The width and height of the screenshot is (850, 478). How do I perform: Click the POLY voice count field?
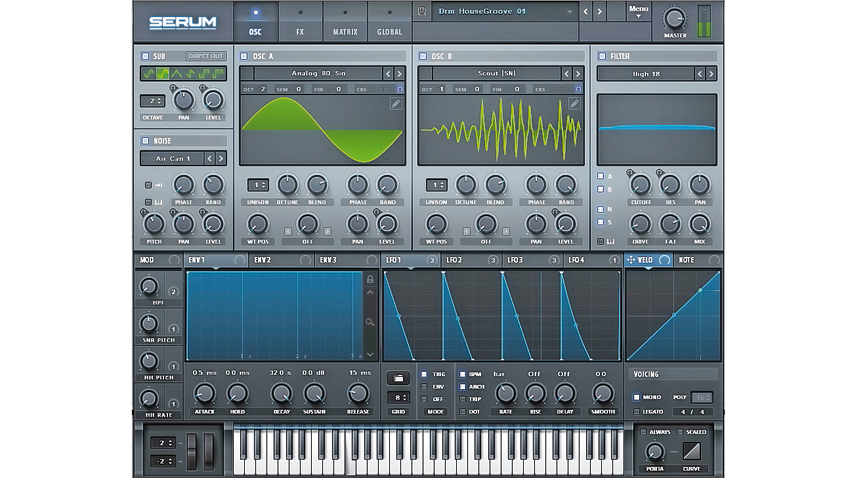pyautogui.click(x=701, y=397)
